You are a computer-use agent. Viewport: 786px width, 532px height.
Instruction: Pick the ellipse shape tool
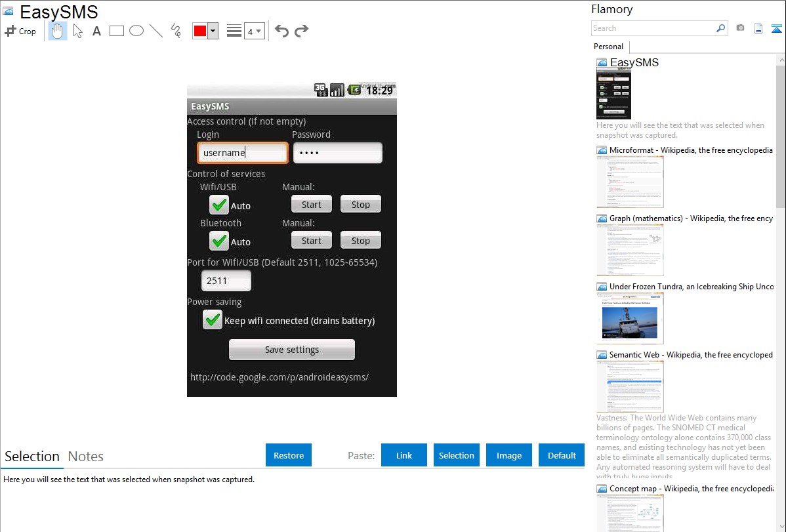pos(136,31)
